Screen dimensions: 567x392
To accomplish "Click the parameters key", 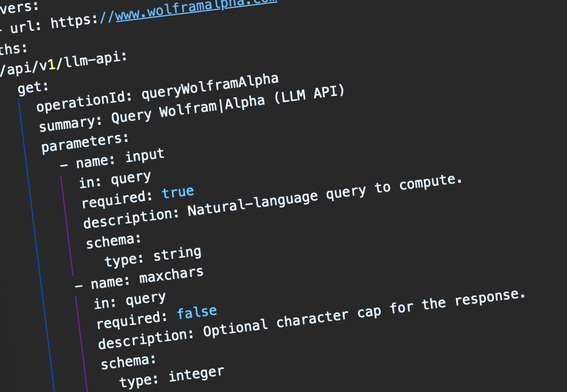I will [84, 143].
